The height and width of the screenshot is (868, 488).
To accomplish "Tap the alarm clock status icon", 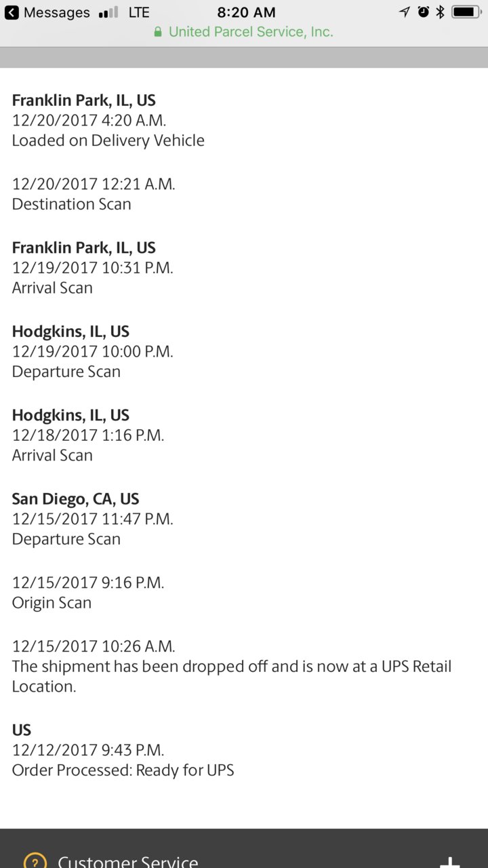I will 424,12.
